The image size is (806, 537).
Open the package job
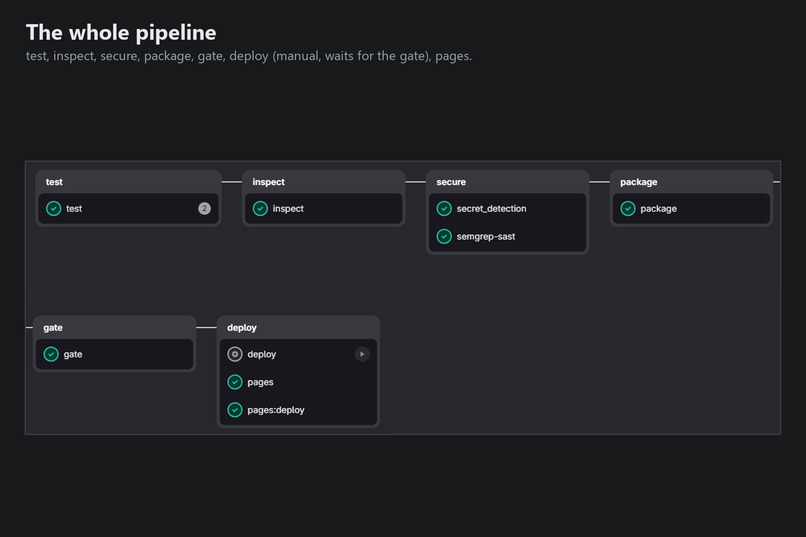[x=658, y=209]
